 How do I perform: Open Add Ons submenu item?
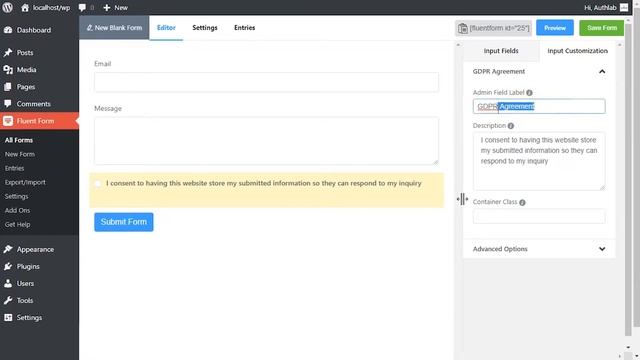[17, 210]
